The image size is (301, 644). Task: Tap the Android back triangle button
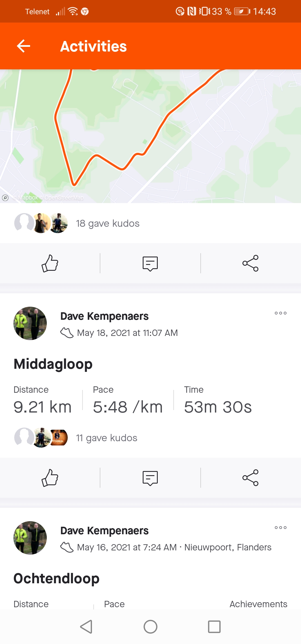[x=86, y=627]
